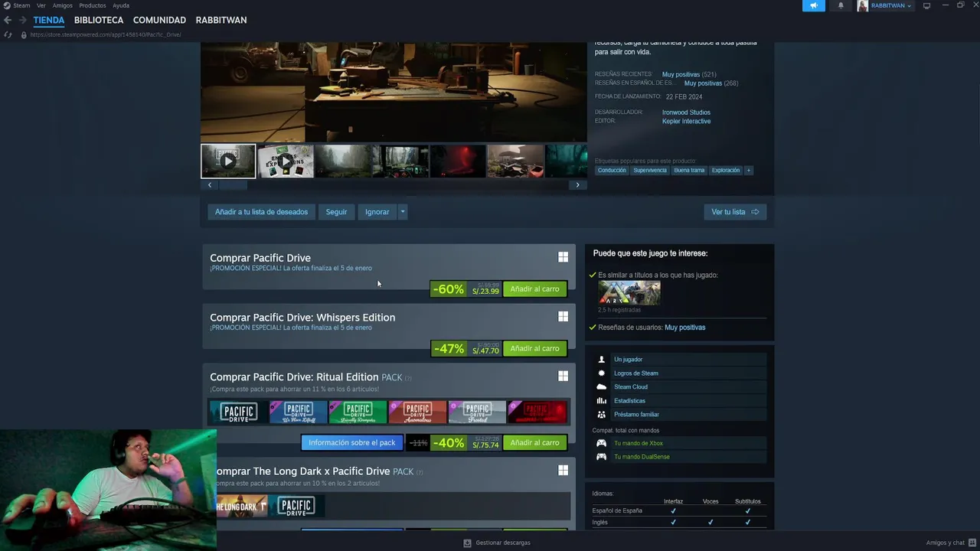Move media strip right with arrow
The image size is (980, 551).
[x=577, y=184]
